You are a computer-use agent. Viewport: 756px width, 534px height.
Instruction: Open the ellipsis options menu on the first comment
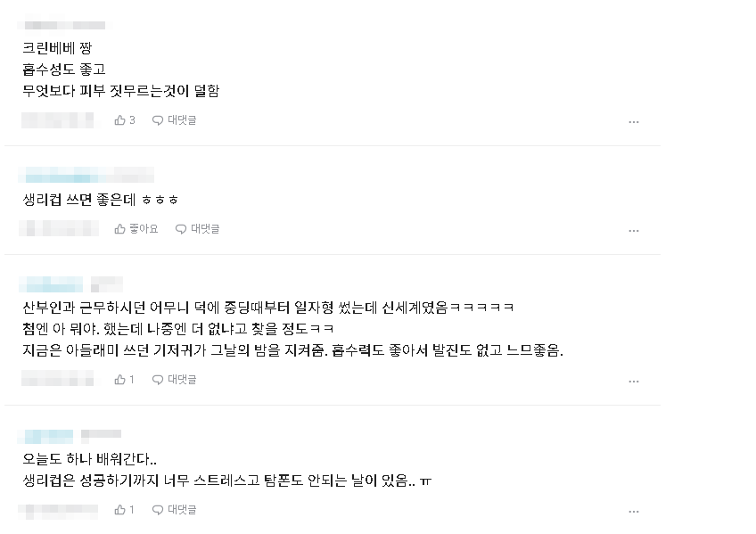634,121
